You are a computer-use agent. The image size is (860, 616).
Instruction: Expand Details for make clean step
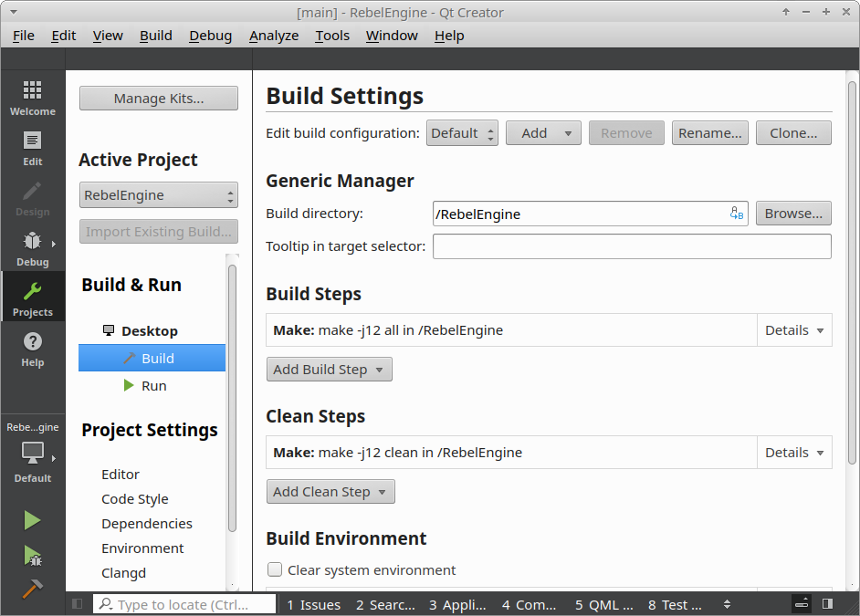[794, 452]
